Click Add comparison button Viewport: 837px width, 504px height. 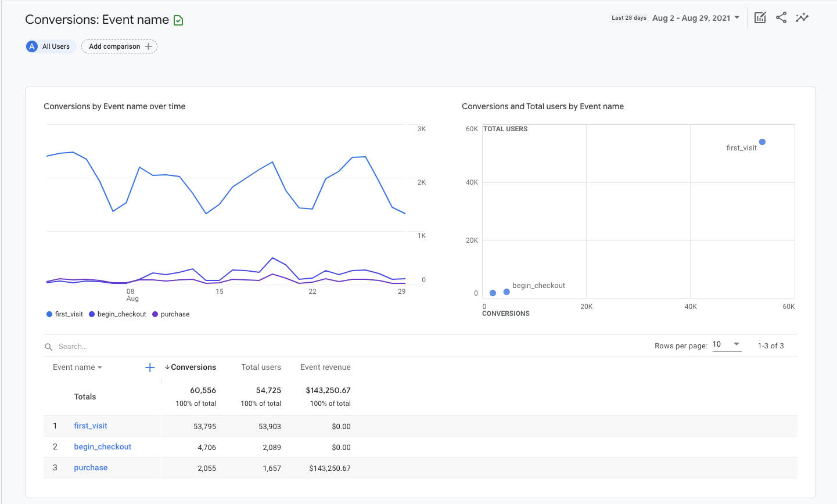coord(119,46)
